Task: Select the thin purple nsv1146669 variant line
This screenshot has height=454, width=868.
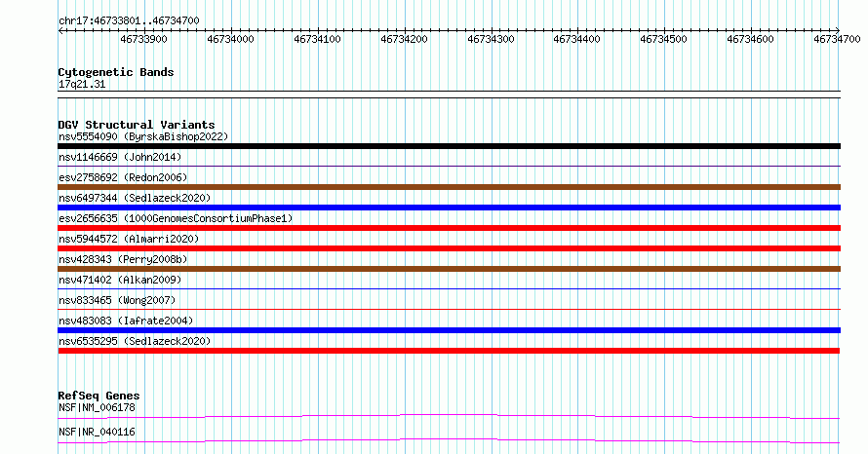Action: point(449,166)
